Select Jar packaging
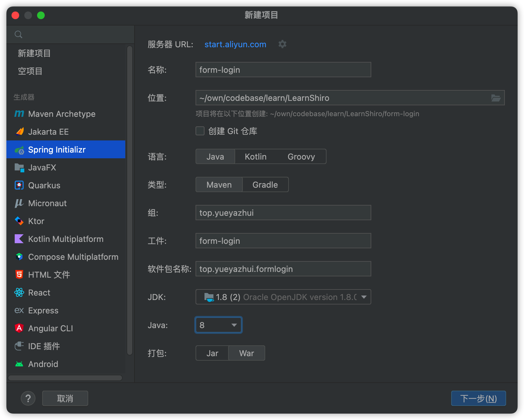Viewport: 524px width, 420px height. click(x=212, y=353)
